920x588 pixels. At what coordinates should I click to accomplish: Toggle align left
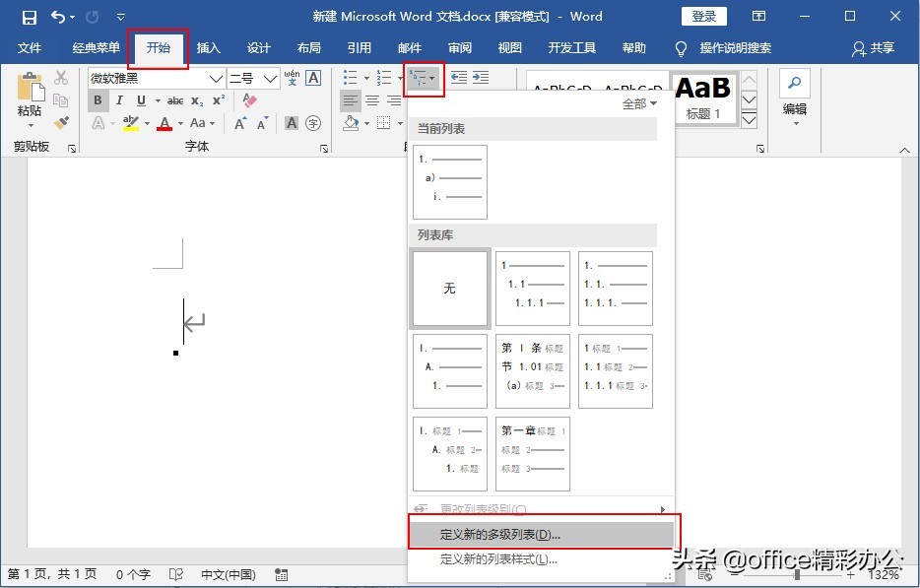pyautogui.click(x=351, y=100)
